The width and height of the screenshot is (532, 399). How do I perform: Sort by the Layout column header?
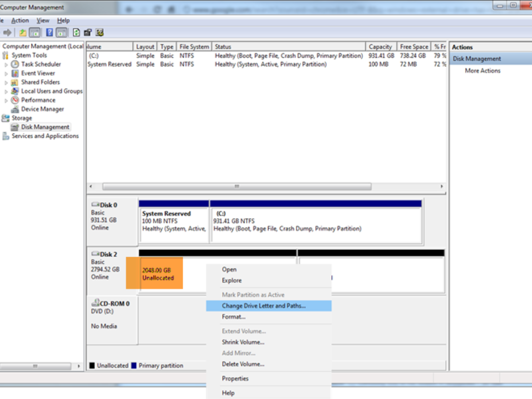(145, 47)
